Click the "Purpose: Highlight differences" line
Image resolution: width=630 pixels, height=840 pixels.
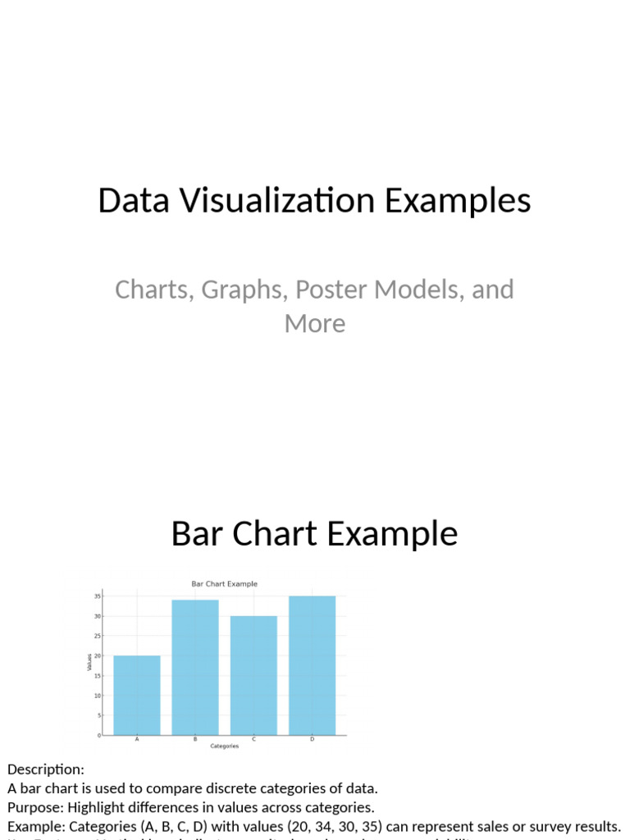pyautogui.click(x=190, y=807)
